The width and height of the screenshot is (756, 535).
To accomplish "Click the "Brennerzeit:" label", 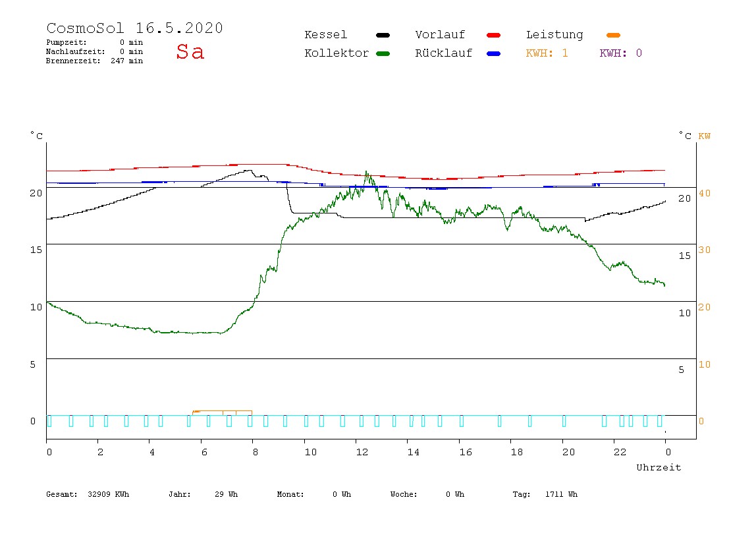I will coord(73,61).
